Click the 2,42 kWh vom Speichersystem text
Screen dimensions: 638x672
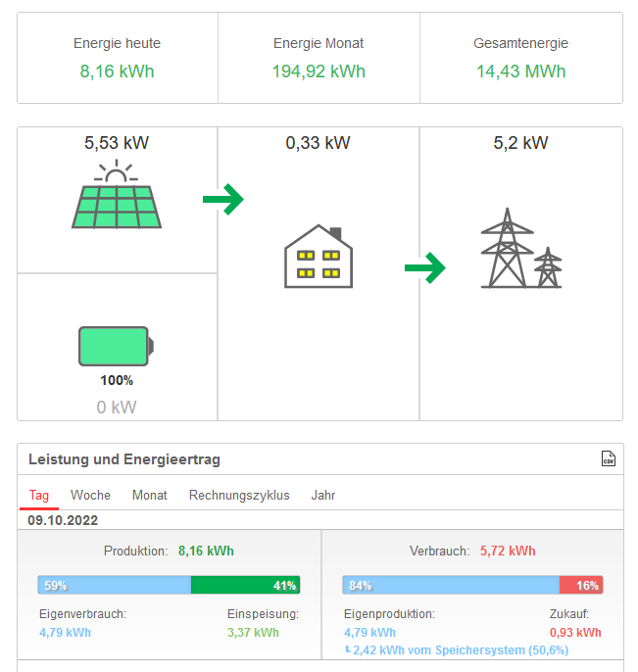460,650
